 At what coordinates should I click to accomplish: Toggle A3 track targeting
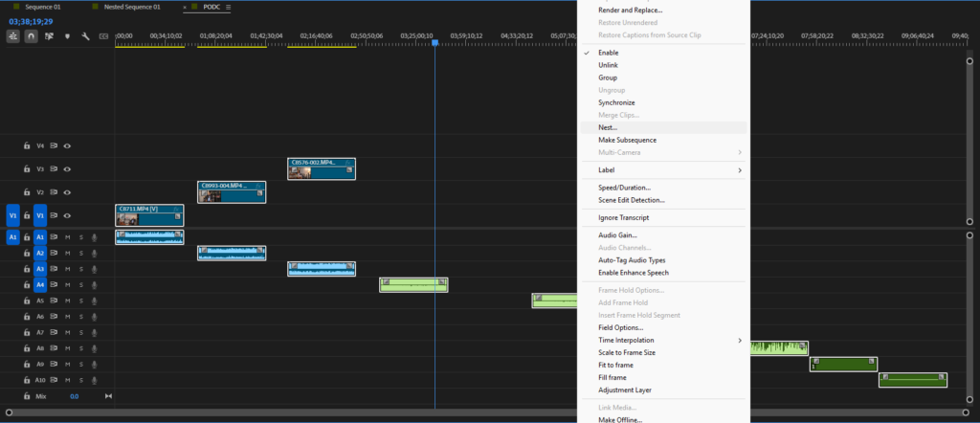tap(40, 269)
